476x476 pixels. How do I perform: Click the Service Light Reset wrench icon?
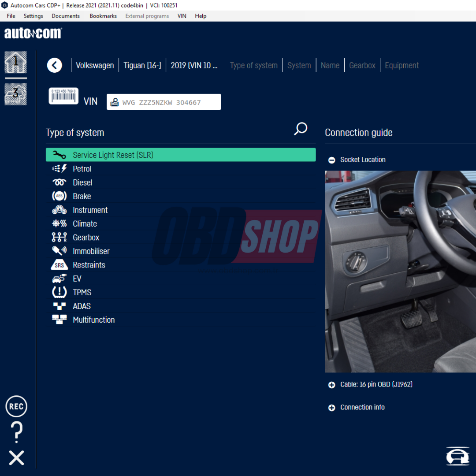pyautogui.click(x=59, y=155)
